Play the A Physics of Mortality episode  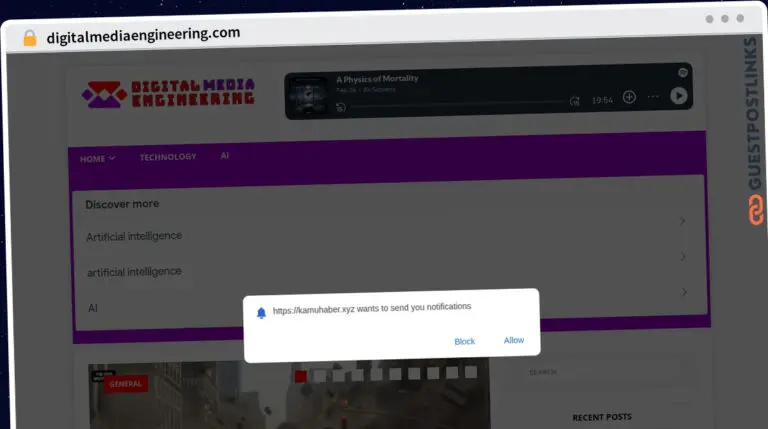click(x=679, y=96)
